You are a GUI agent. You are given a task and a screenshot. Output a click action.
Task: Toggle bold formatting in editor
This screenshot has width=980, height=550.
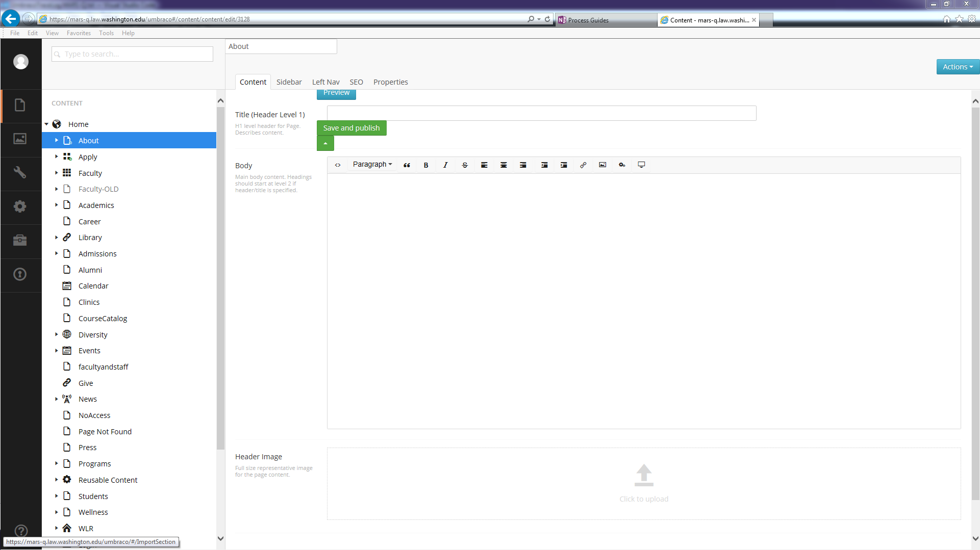tap(426, 165)
